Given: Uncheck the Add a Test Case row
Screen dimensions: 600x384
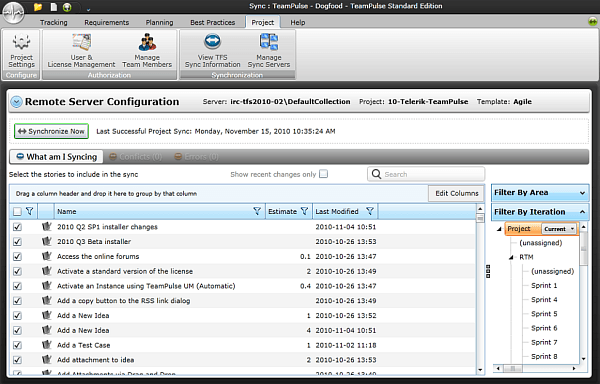Looking at the screenshot, I should tap(17, 345).
